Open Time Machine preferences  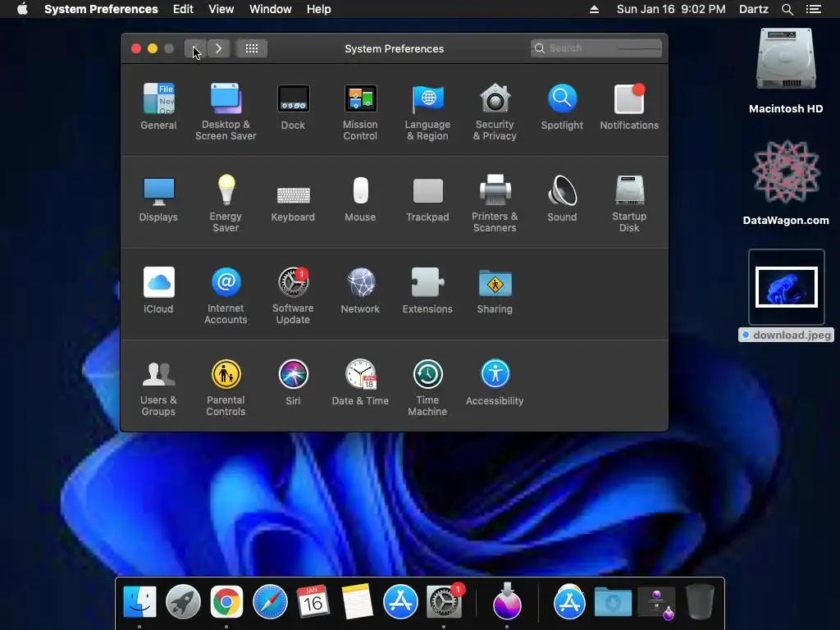427,387
